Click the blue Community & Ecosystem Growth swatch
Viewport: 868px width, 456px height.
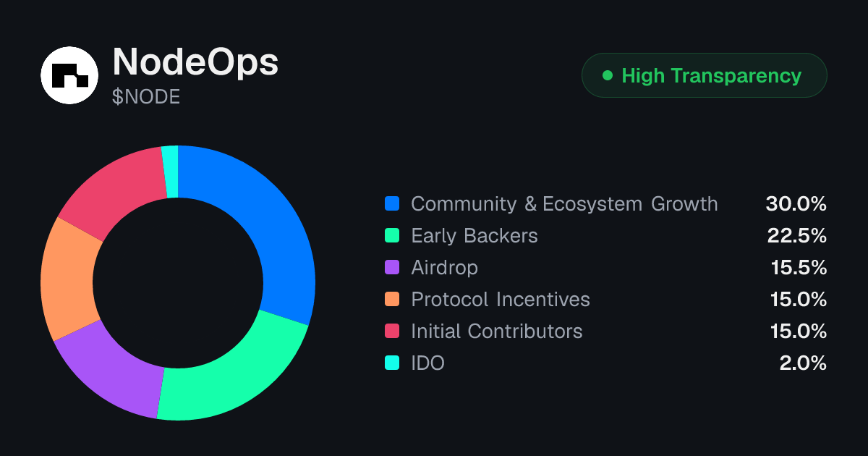(x=392, y=204)
